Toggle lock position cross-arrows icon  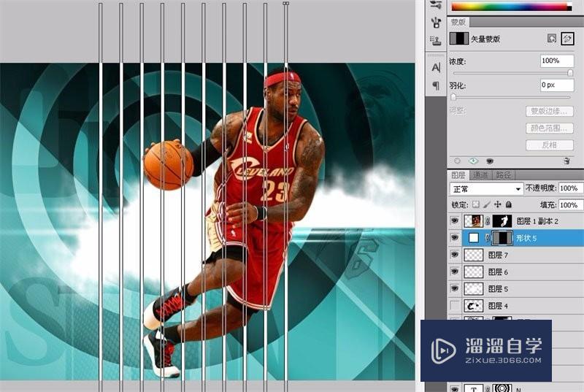pyautogui.click(x=498, y=204)
